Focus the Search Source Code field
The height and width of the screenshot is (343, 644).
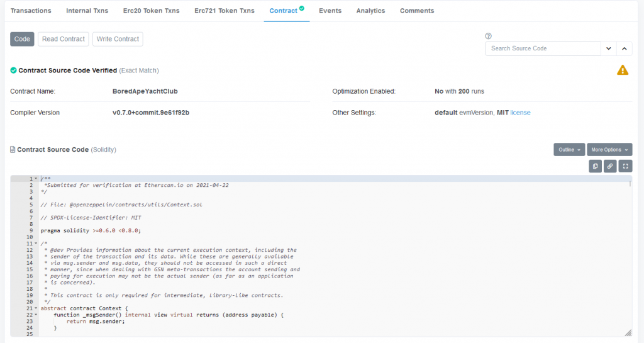tap(543, 48)
